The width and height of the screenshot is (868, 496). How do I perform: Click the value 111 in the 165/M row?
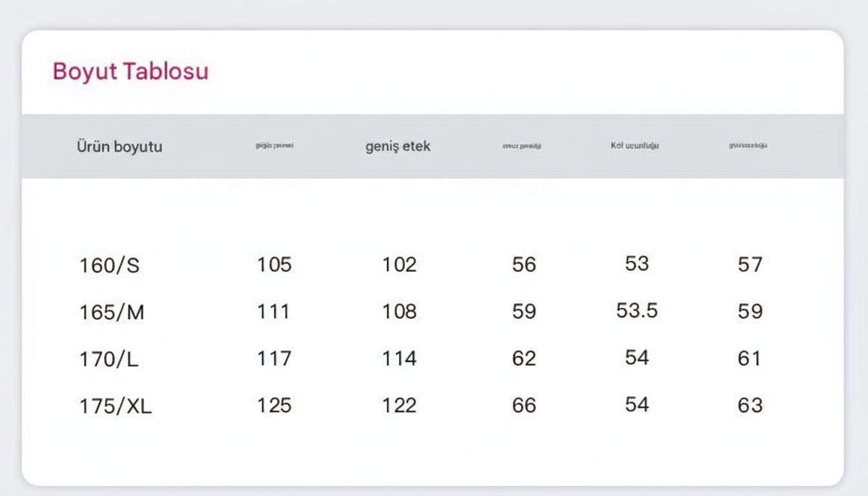pos(273,312)
